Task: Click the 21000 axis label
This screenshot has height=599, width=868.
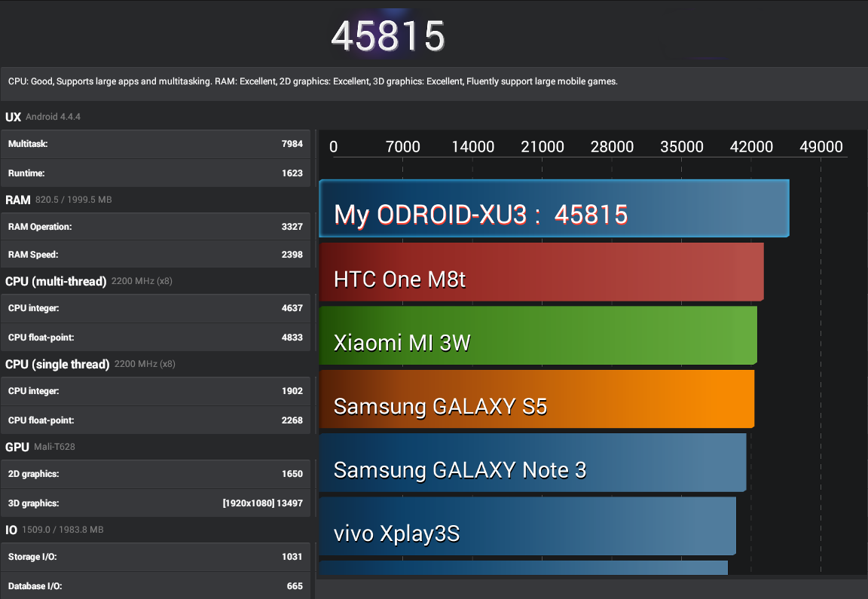Action: (x=542, y=147)
